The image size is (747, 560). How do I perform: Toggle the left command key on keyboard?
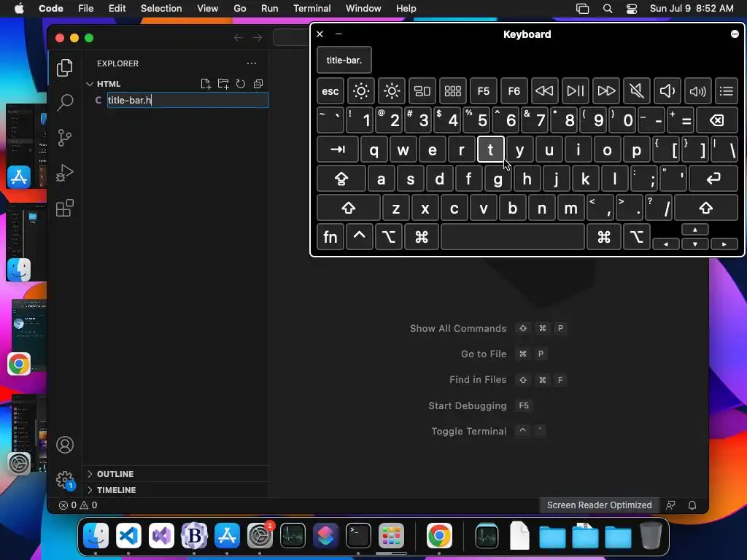point(421,237)
